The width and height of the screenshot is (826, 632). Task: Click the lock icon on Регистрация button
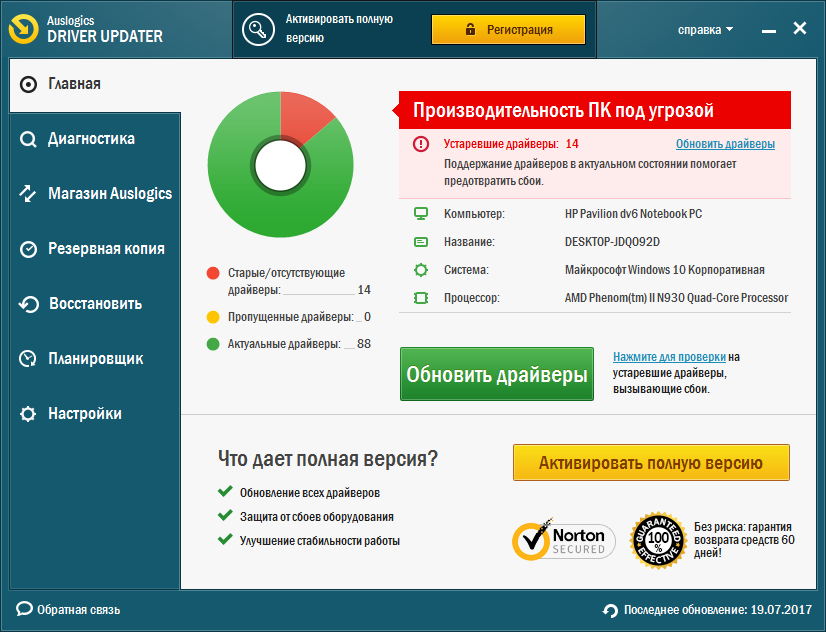(x=470, y=29)
